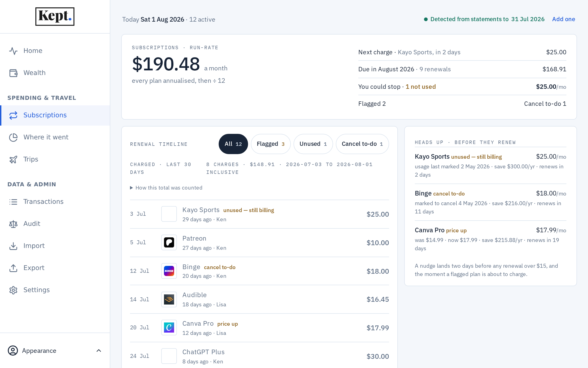Click the Export upload icon
588x368 pixels.
point(13,268)
